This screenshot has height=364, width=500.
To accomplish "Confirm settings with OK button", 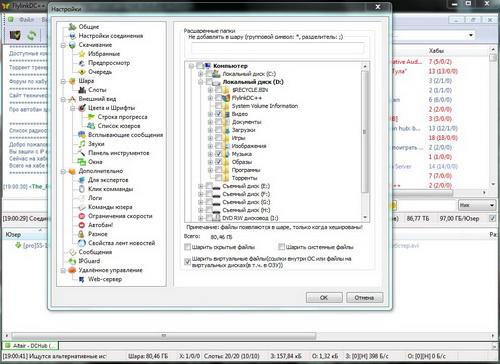I will pos(324,297).
